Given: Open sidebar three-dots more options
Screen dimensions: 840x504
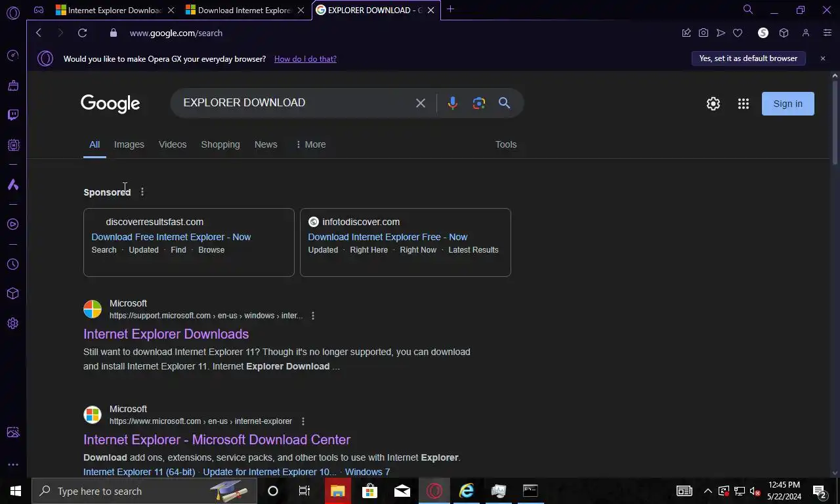Looking at the screenshot, I should (x=12, y=465).
